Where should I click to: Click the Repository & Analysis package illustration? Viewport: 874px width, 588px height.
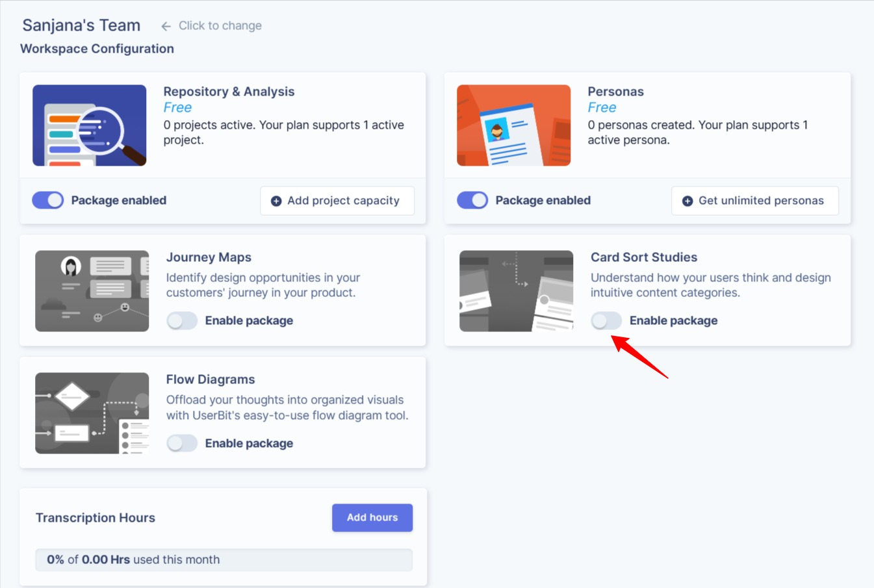point(89,125)
